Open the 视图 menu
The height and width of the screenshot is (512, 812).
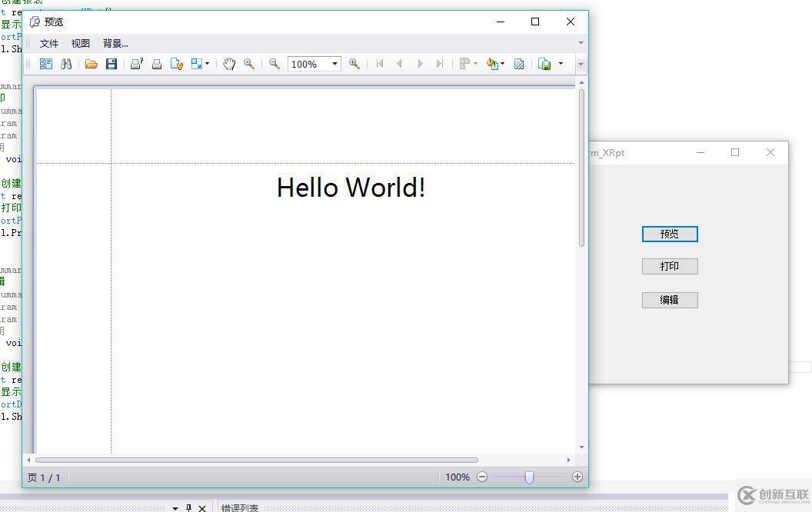81,43
